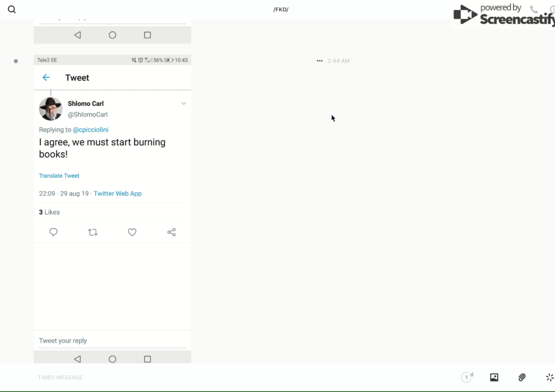Click the Tweet your reply field
Screen dimensions: 555x392
tap(112, 340)
